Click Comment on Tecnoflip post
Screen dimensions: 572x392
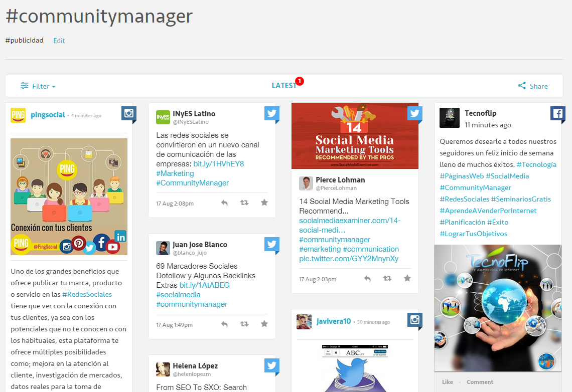(x=480, y=382)
